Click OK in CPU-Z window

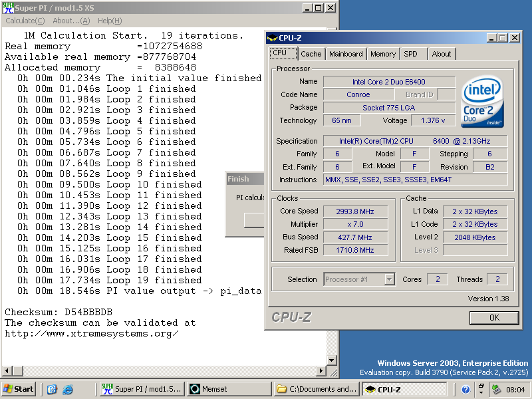click(x=494, y=318)
